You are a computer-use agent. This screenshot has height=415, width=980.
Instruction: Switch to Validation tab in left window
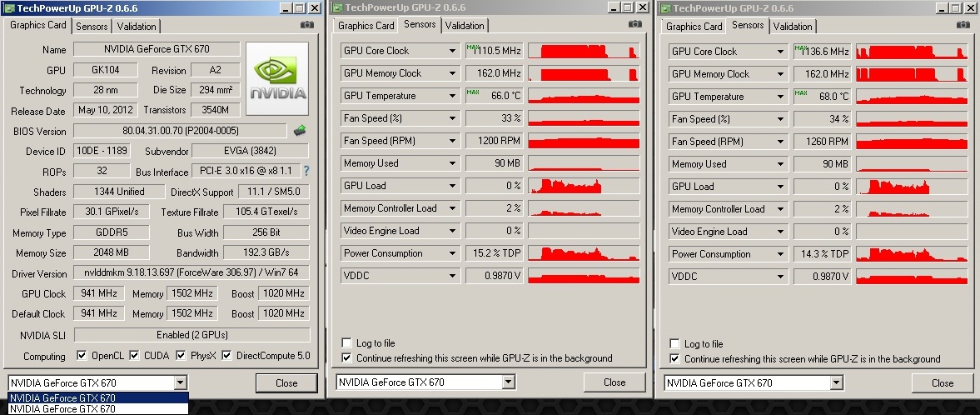[137, 27]
